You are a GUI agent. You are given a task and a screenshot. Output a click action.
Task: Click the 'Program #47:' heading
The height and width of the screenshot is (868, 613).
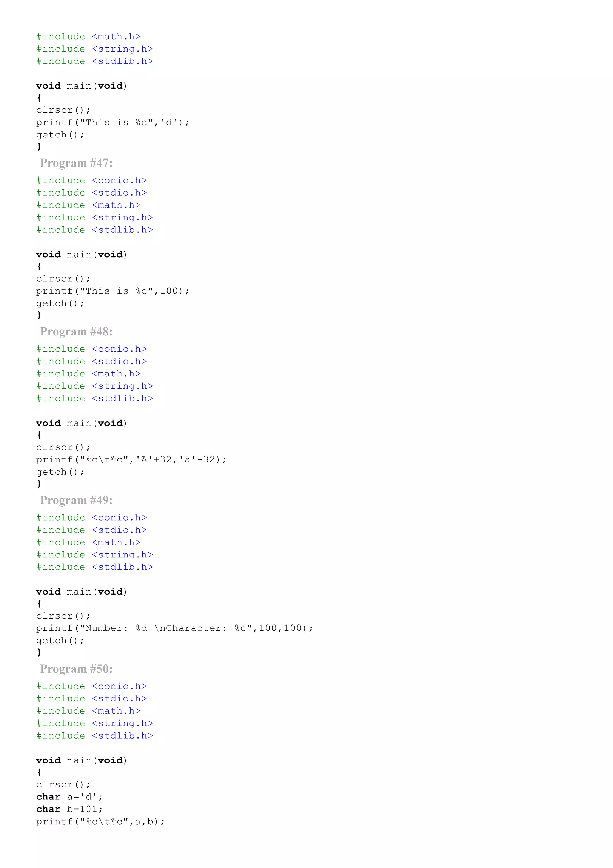[x=76, y=163]
